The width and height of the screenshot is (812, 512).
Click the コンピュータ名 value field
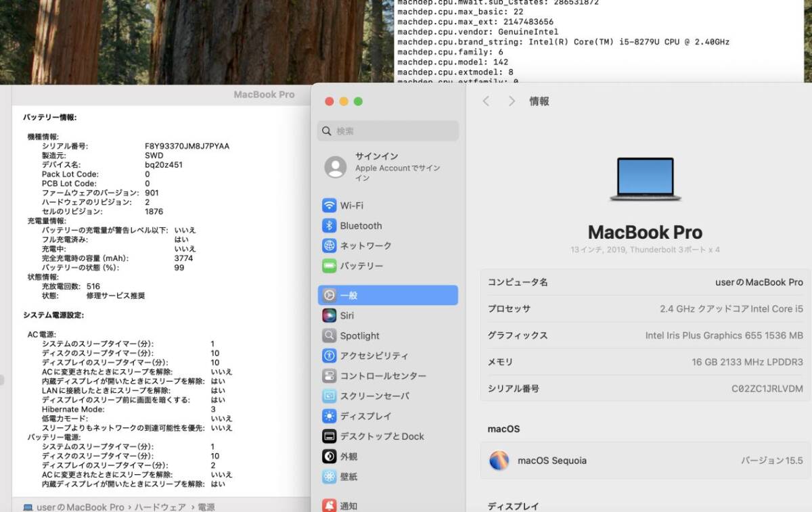click(x=759, y=282)
